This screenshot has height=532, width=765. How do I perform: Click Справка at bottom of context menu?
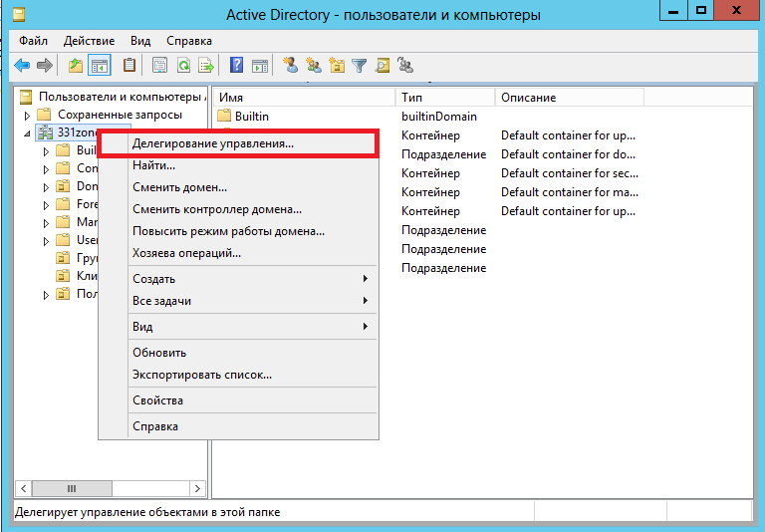click(x=239, y=426)
